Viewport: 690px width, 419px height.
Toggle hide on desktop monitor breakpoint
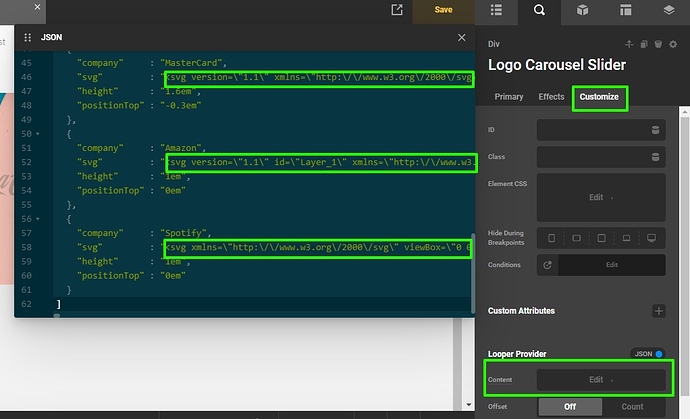point(651,238)
